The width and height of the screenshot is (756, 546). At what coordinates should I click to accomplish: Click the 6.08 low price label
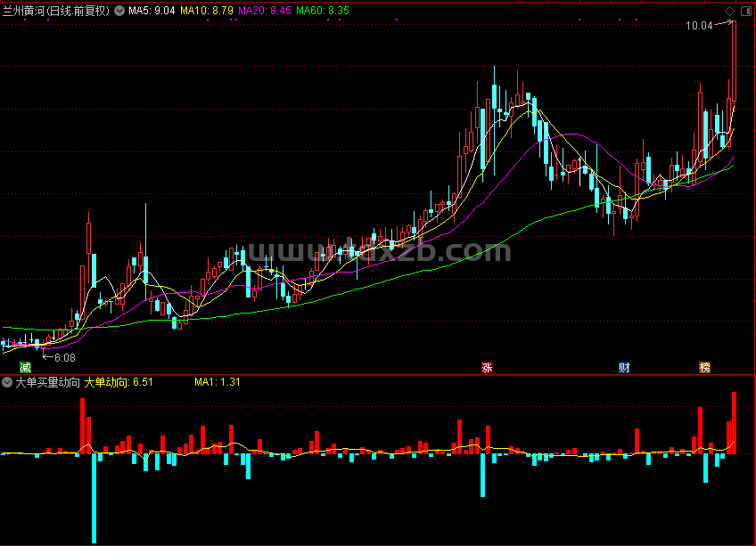pyautogui.click(x=64, y=357)
